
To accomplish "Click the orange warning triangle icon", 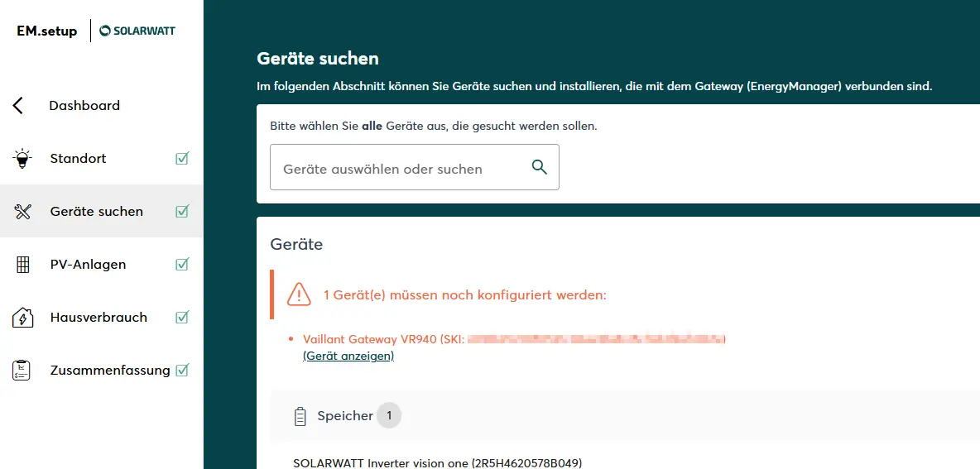I will click(x=299, y=294).
